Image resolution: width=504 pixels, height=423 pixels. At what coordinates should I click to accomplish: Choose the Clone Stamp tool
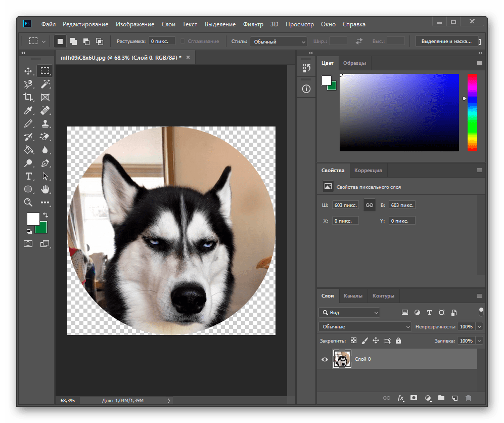click(45, 123)
